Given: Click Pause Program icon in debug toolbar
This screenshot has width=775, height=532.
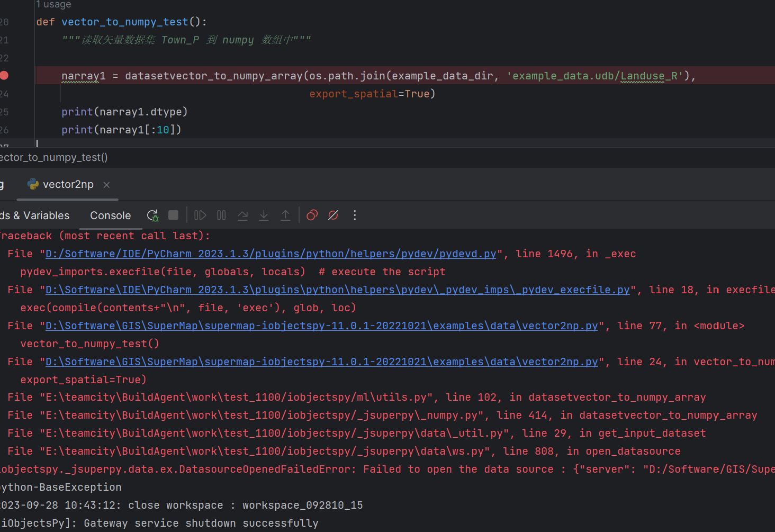Looking at the screenshot, I should 221,215.
